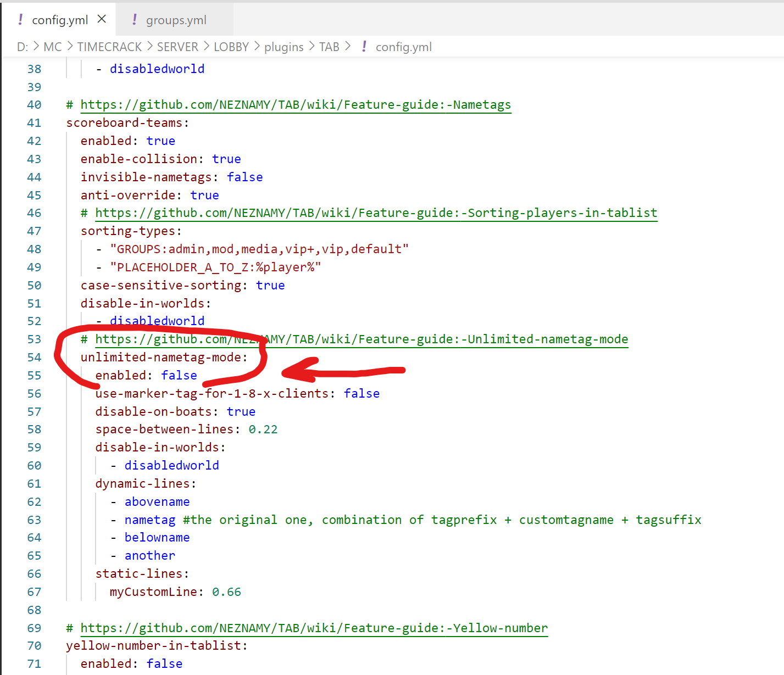Switch to the groups.yml tab
This screenshot has height=675, width=784.
point(176,19)
